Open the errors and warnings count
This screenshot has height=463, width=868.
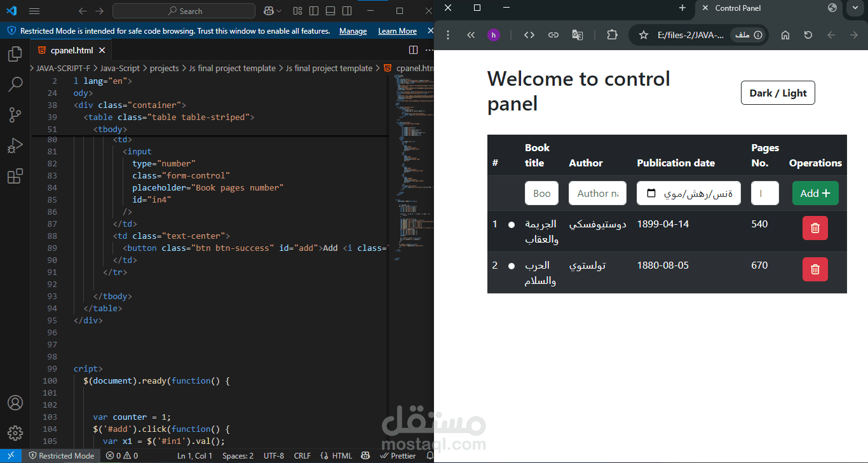click(x=122, y=455)
